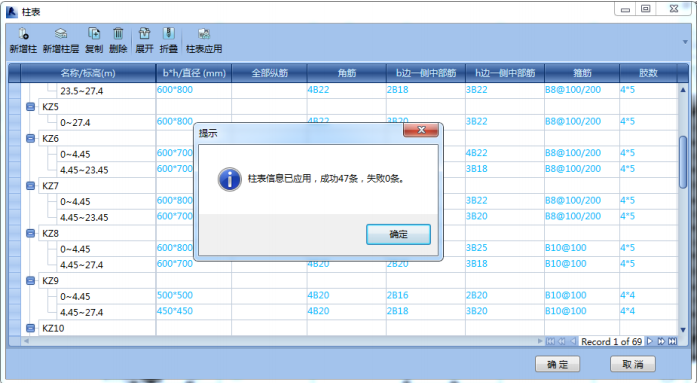Click the 新增柱层 toolbar icon
Viewport: 699px width, 383px height.
(61, 34)
